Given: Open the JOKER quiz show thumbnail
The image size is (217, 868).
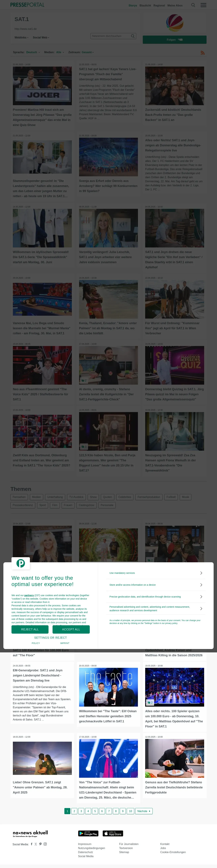Looking at the screenshot, I should point(42,86).
